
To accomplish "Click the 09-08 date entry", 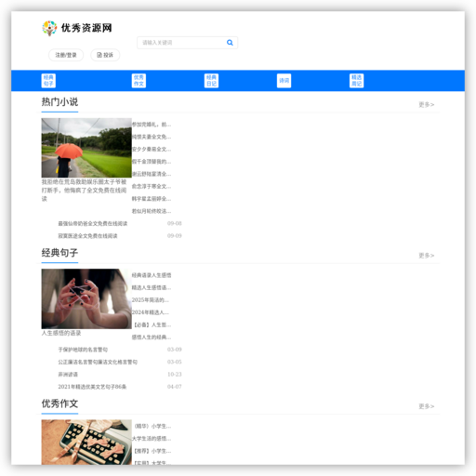I will pyautogui.click(x=175, y=223).
